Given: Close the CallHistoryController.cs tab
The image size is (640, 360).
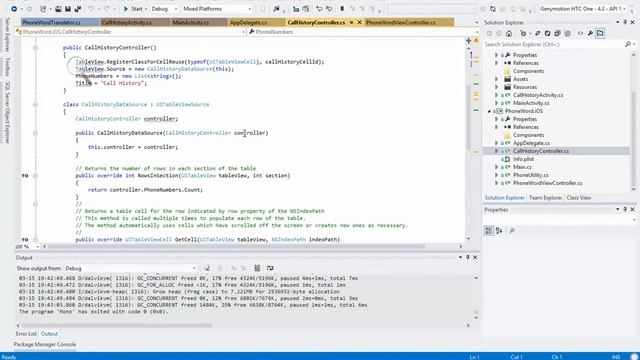Looking at the screenshot, I should click(x=359, y=22).
